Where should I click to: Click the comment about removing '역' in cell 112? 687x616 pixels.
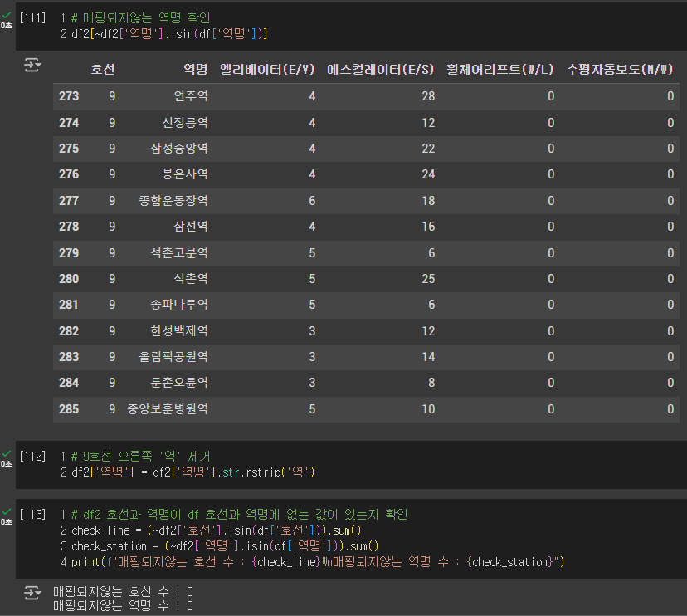pos(141,457)
